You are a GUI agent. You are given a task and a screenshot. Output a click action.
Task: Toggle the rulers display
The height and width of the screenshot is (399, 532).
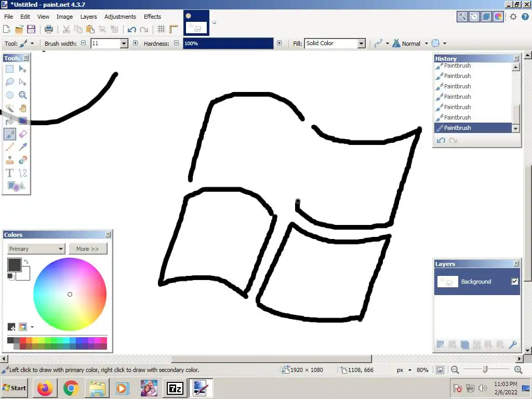[x=174, y=29]
